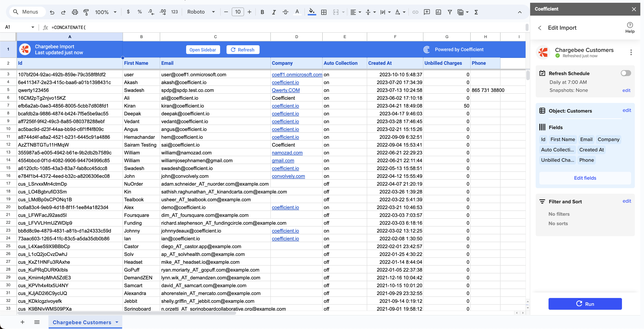The image size is (644, 329).
Task: Expand the filter views dropdown
Action: [x=467, y=12]
